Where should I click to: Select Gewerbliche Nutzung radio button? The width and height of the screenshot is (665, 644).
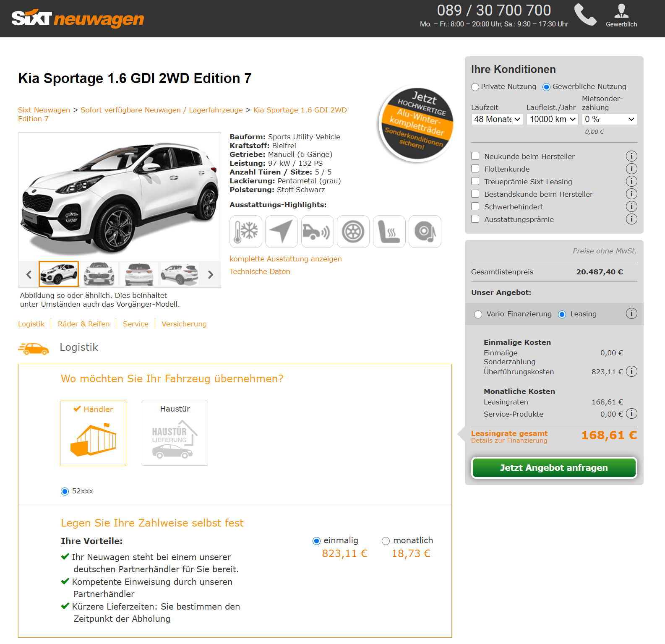[x=546, y=87]
